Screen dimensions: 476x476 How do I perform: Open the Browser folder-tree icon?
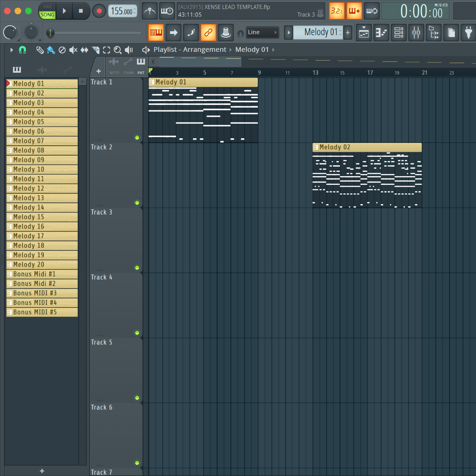point(434,33)
